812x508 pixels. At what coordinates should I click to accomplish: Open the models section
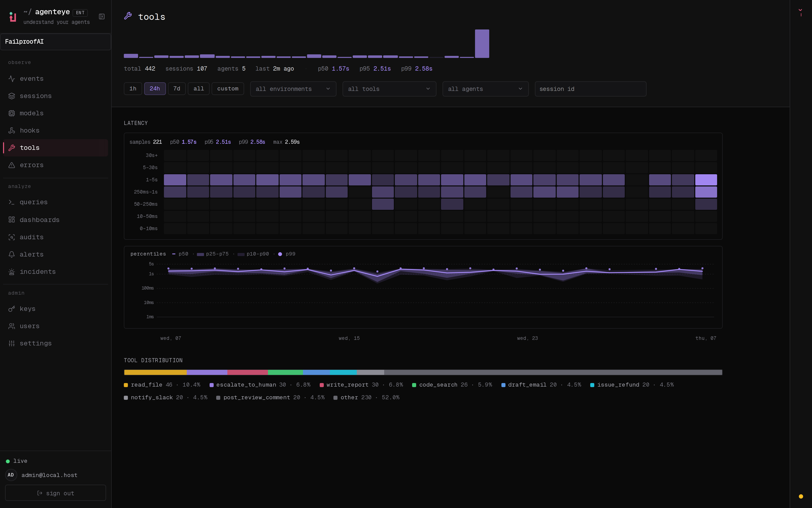[55, 113]
